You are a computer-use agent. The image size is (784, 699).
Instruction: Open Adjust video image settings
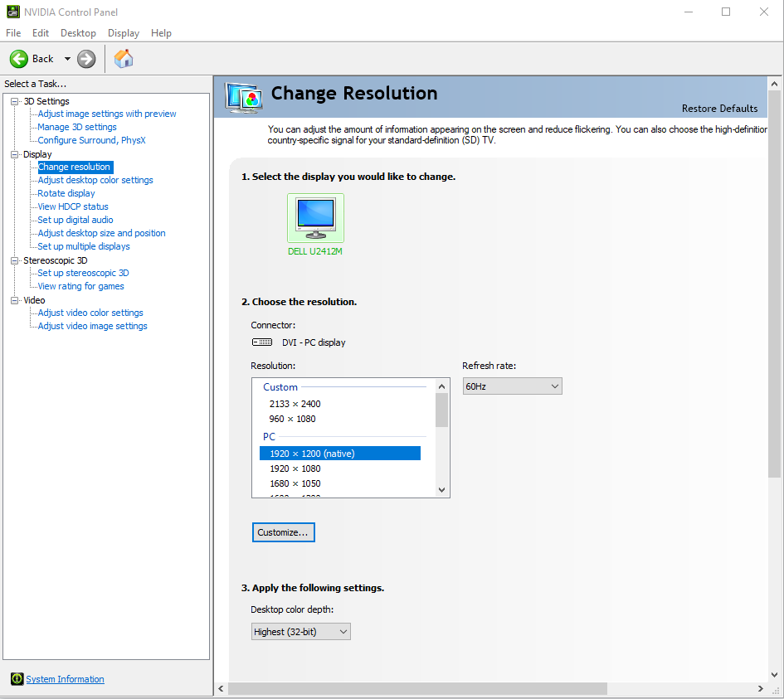(92, 326)
